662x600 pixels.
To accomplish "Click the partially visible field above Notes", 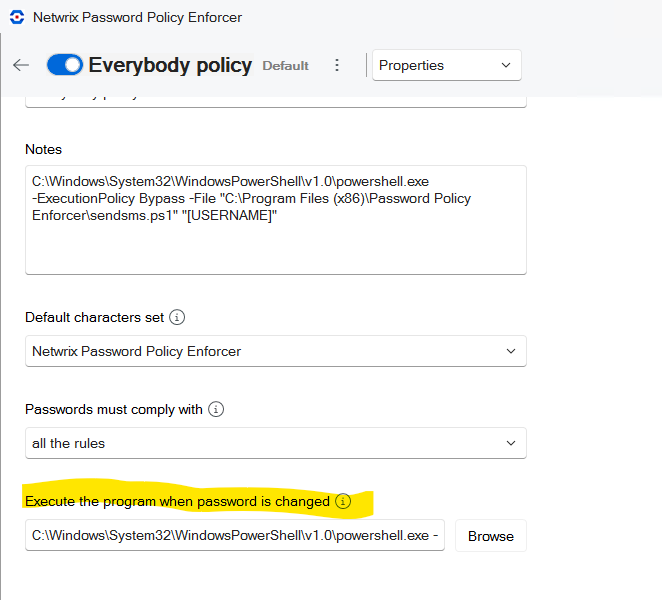I will [x=275, y=101].
